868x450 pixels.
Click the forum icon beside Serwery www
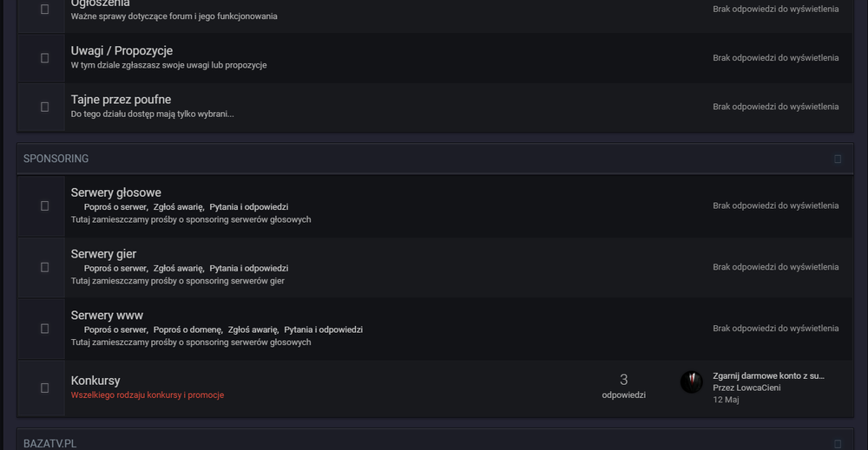pos(44,329)
